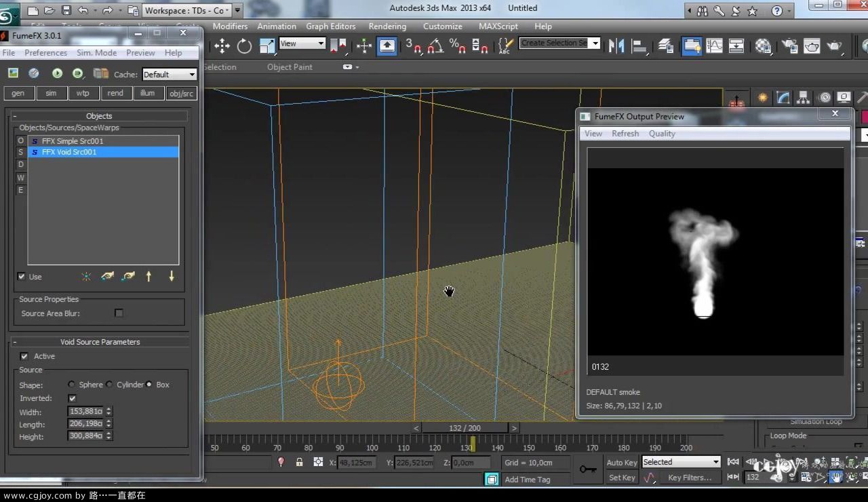Open the Curve Editor icon
The height and width of the screenshot is (502, 868).
pyautogui.click(x=714, y=46)
